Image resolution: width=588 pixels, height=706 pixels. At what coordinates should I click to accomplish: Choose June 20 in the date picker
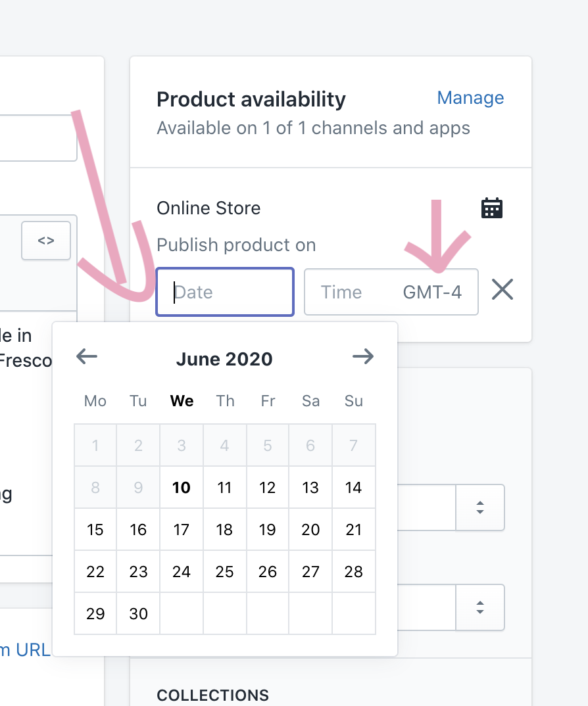pyautogui.click(x=310, y=530)
